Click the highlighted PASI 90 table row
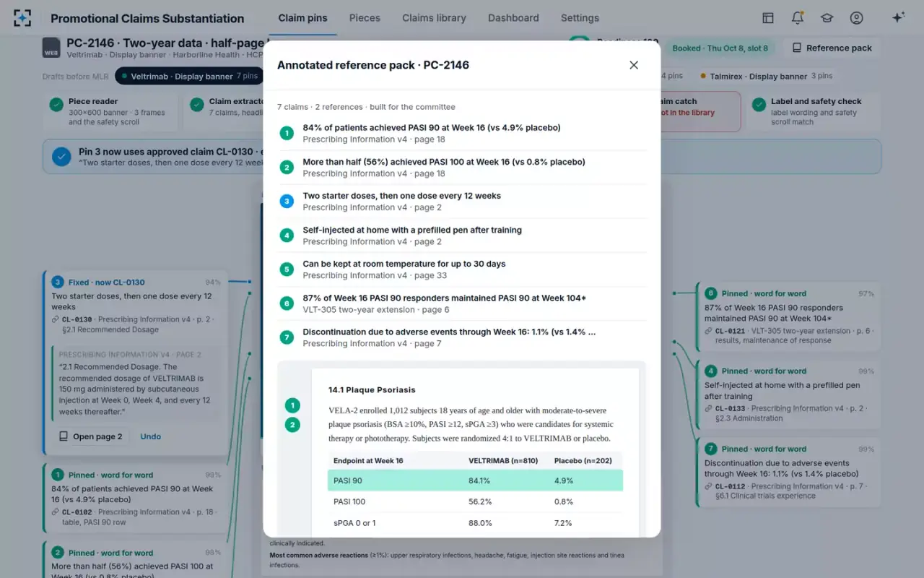The height and width of the screenshot is (578, 924). (x=475, y=480)
